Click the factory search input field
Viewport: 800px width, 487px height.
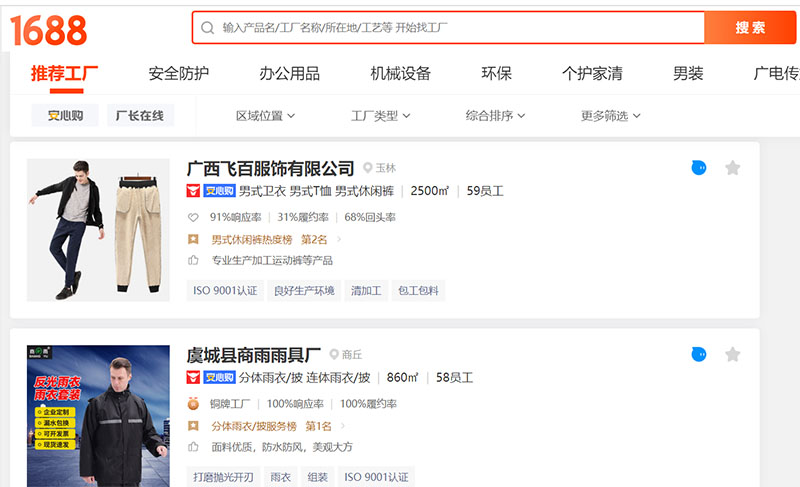coord(448,28)
